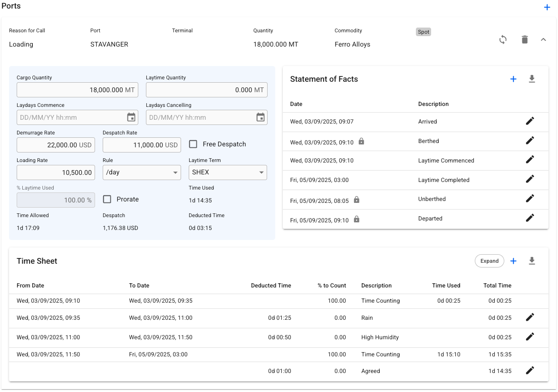Add a new Time Sheet row
This screenshot has height=392, width=558.
[x=513, y=261]
